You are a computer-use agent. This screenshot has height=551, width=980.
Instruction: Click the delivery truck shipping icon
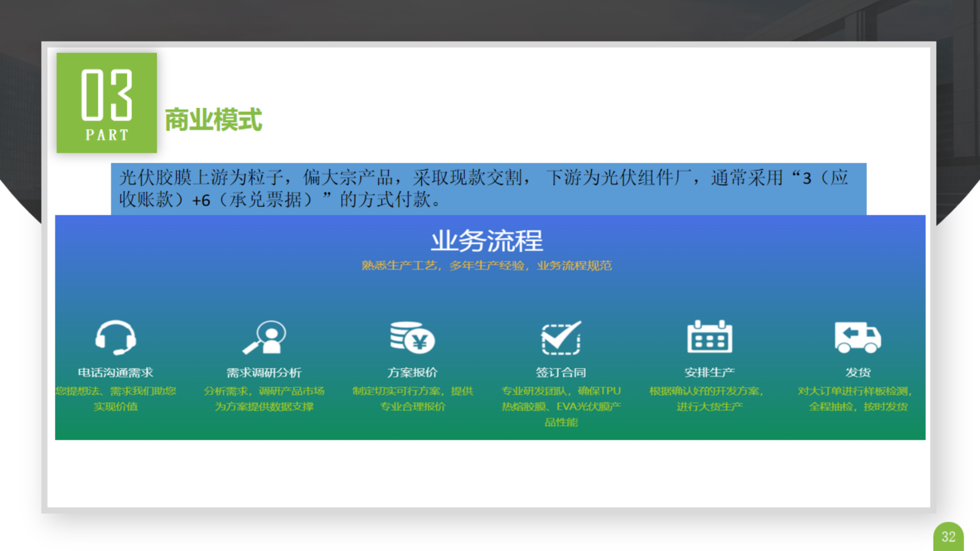(x=857, y=337)
